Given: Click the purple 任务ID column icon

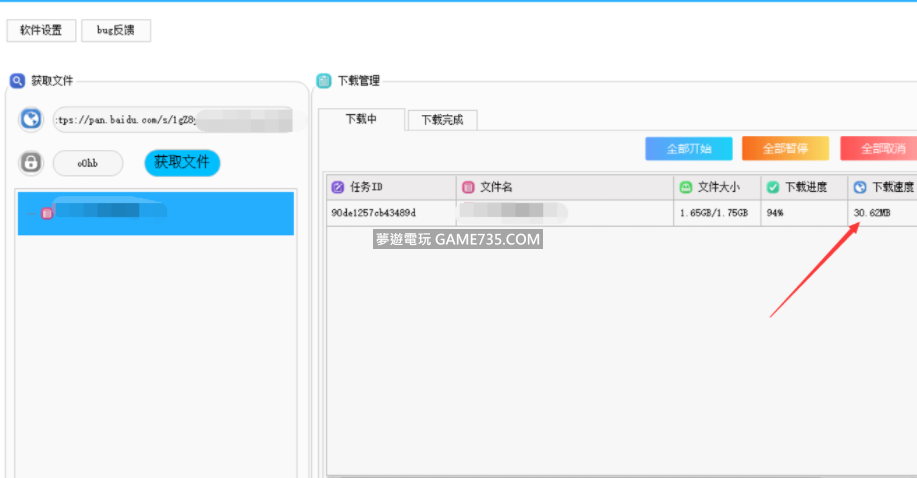Looking at the screenshot, I should click(x=338, y=187).
